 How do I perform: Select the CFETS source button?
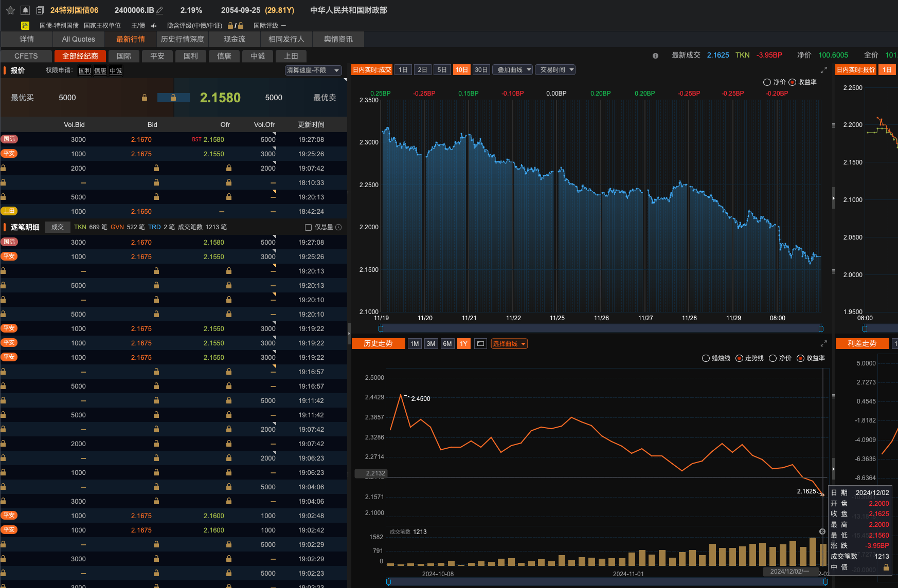click(x=26, y=56)
